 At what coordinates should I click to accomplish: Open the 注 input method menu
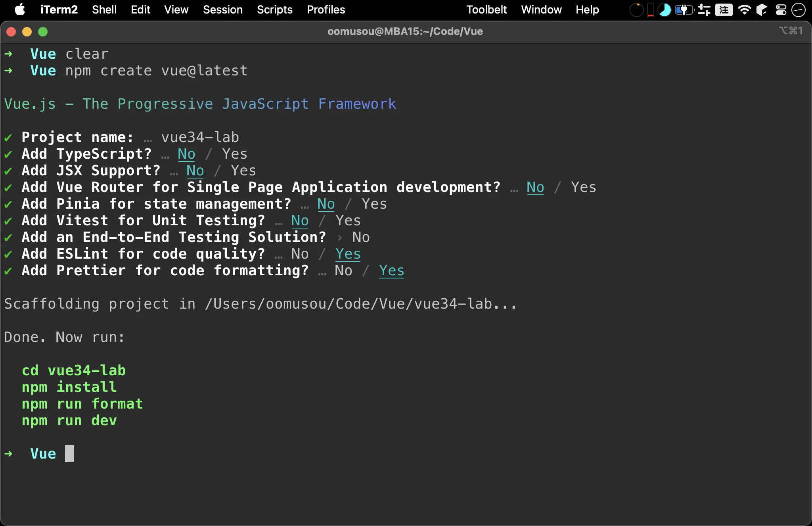point(724,10)
